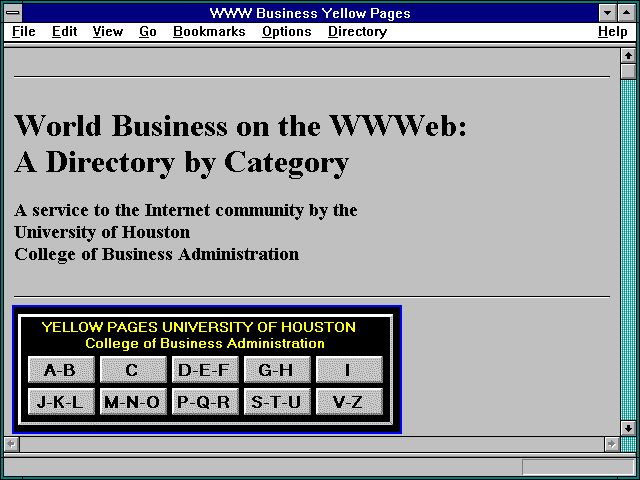The width and height of the screenshot is (640, 480).
Task: Click the 'University of Houston' subheading text
Action: tap(102, 232)
